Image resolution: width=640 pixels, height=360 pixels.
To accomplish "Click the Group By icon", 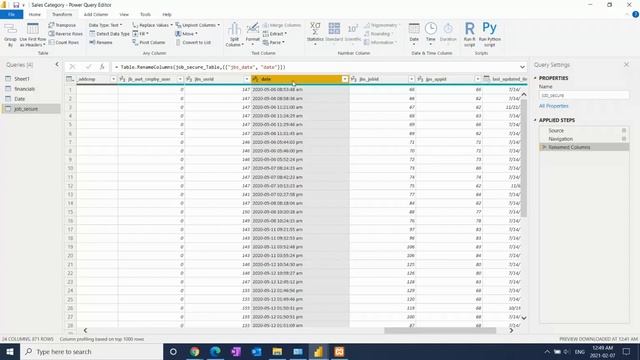I will (10, 34).
